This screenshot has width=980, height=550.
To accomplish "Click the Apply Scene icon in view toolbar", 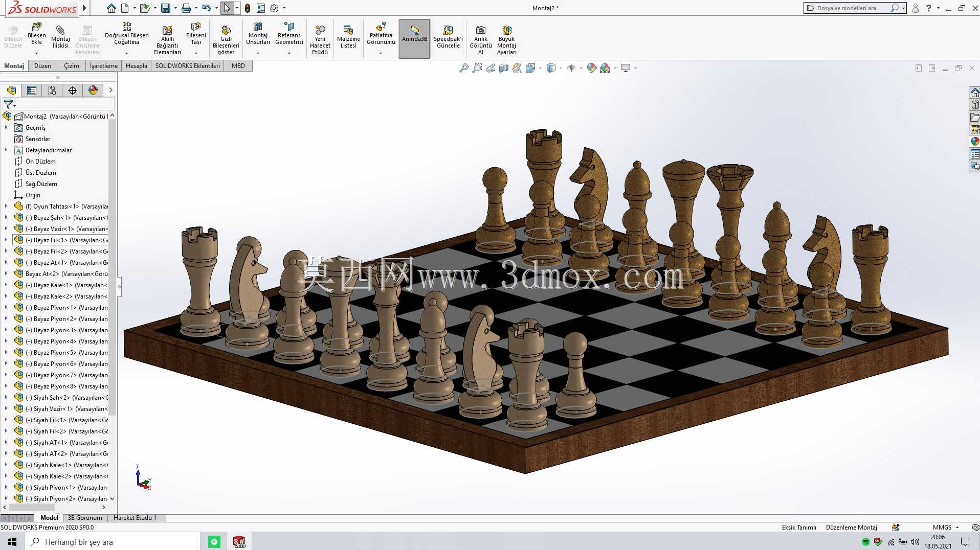I will pos(605,68).
